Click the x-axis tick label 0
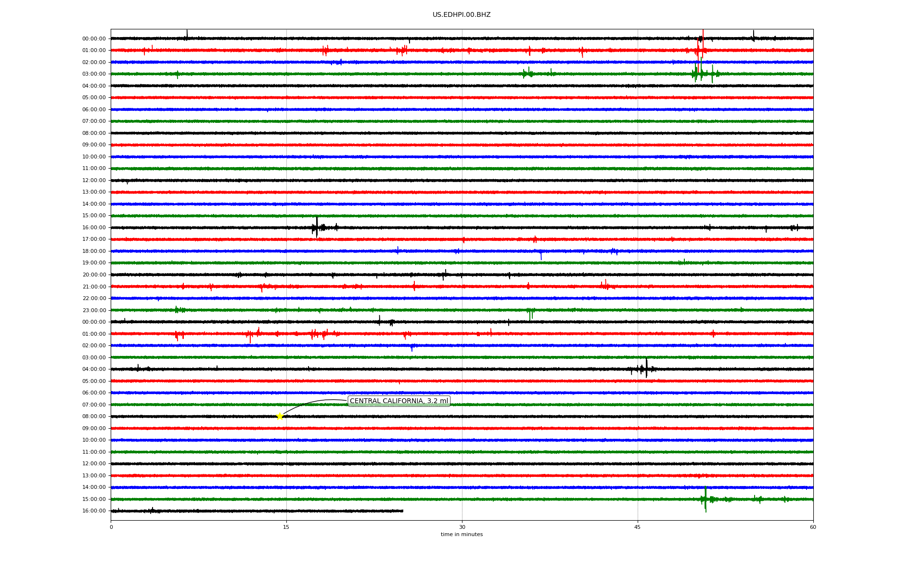 (x=111, y=527)
